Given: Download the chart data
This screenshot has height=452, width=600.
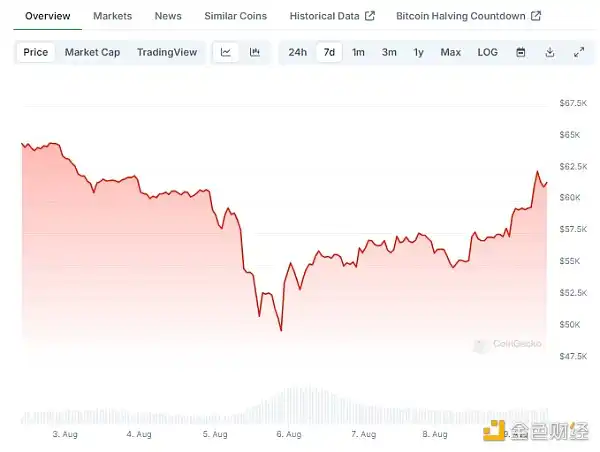Looking at the screenshot, I should [549, 52].
